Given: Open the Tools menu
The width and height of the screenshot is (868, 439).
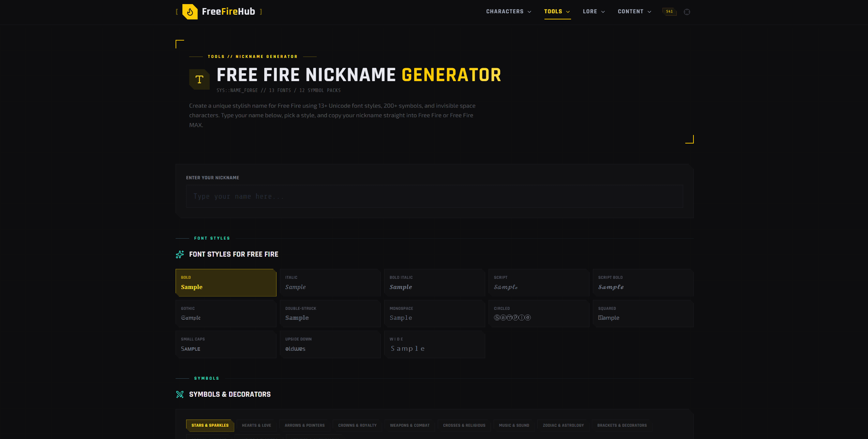Looking at the screenshot, I should [557, 11].
